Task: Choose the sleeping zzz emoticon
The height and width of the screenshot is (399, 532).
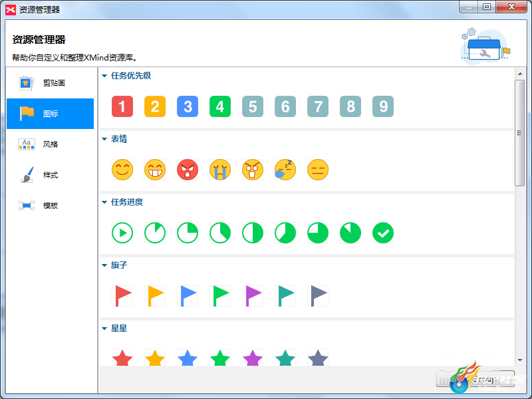Action: point(285,170)
